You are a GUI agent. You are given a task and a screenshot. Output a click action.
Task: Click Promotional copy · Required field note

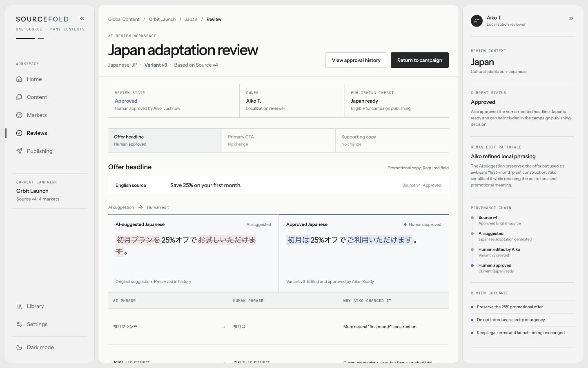pyautogui.click(x=418, y=168)
